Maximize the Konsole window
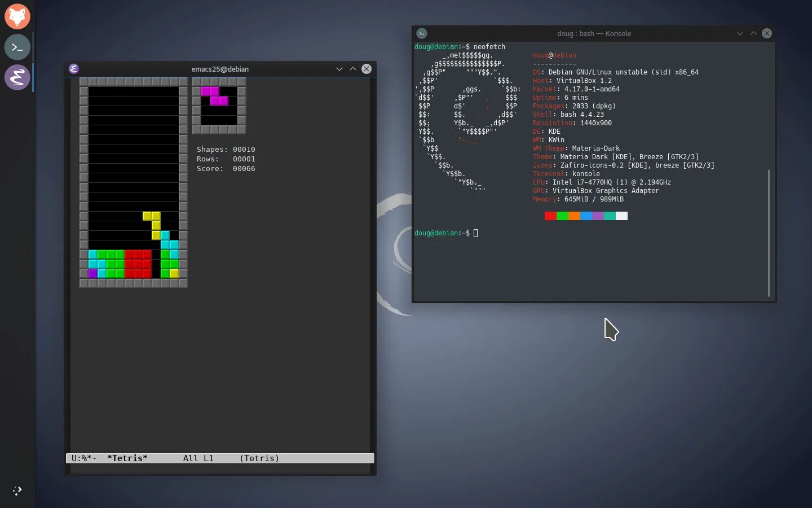 pos(753,33)
